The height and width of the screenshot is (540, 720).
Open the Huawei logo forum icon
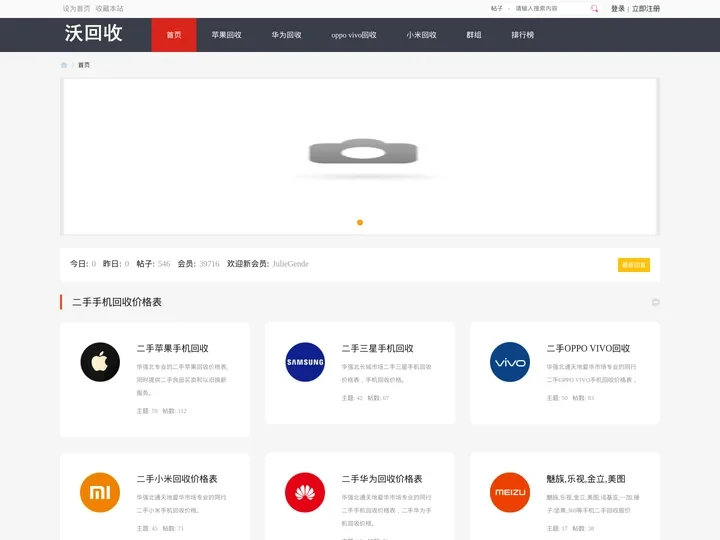305,492
